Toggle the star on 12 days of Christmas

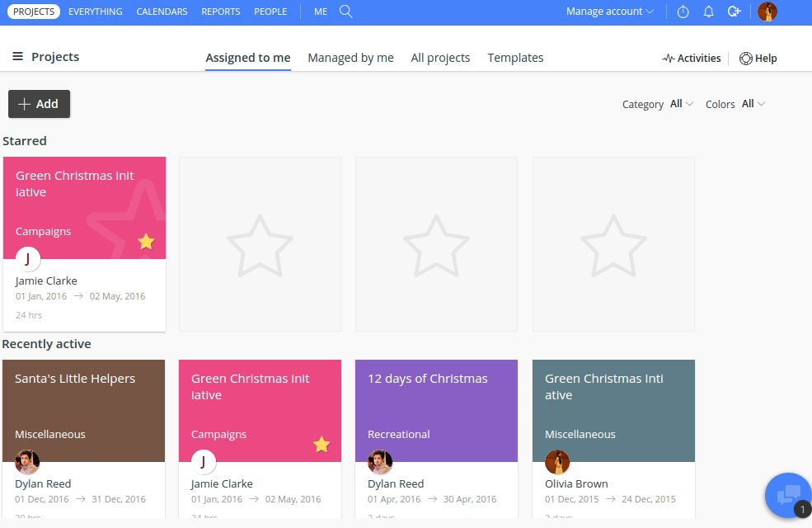(498, 445)
